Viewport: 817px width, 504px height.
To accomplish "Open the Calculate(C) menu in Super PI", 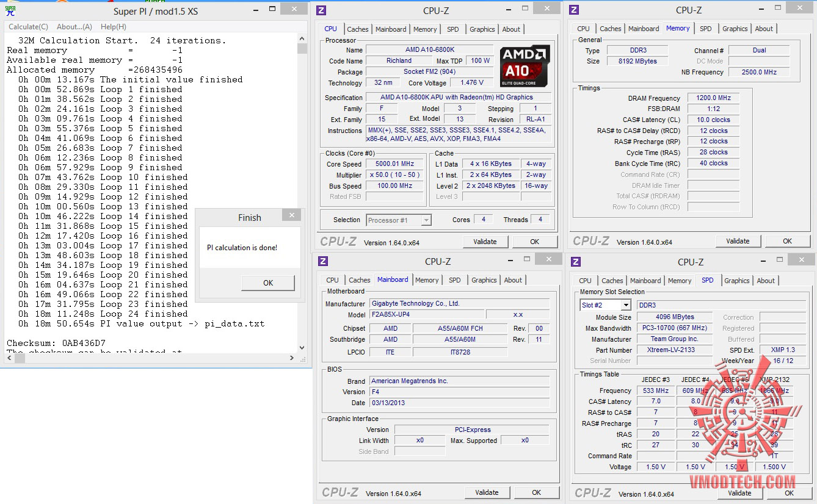I will click(28, 27).
